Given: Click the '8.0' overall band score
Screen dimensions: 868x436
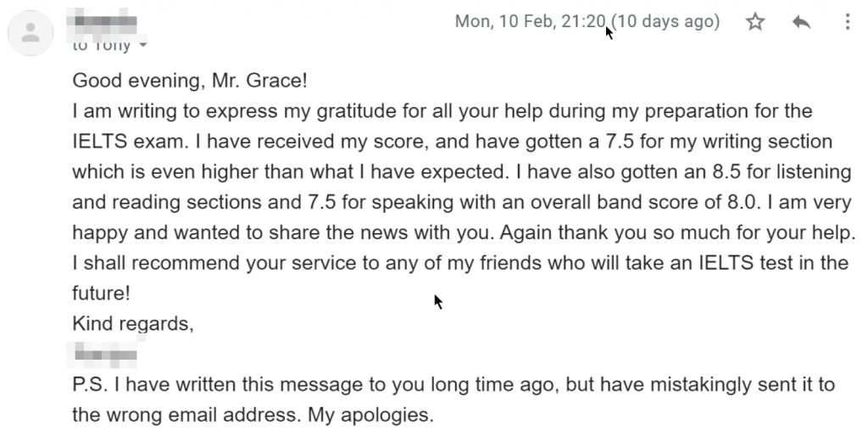Looking at the screenshot, I should point(742,202).
